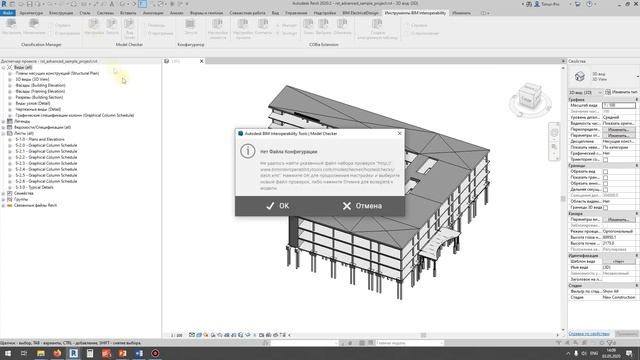Open the 3D вид (3D) instance dropdown
This screenshot has width=640, height=360.
[586, 92]
